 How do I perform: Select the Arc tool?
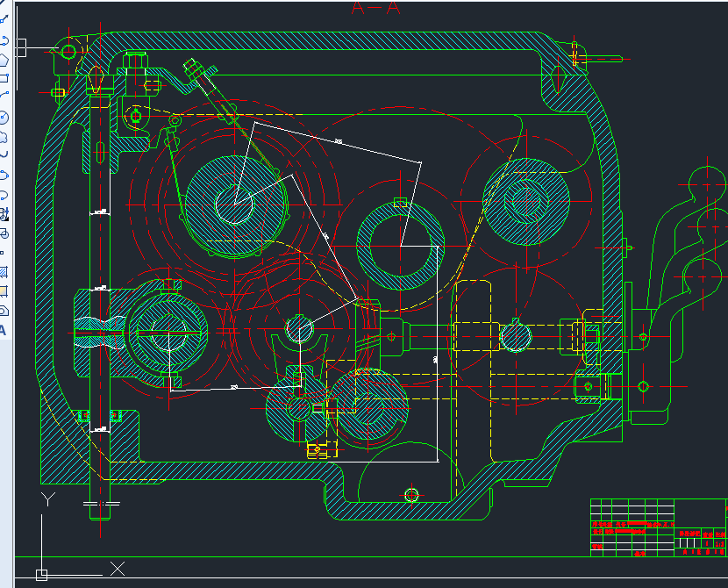click(x=4, y=96)
